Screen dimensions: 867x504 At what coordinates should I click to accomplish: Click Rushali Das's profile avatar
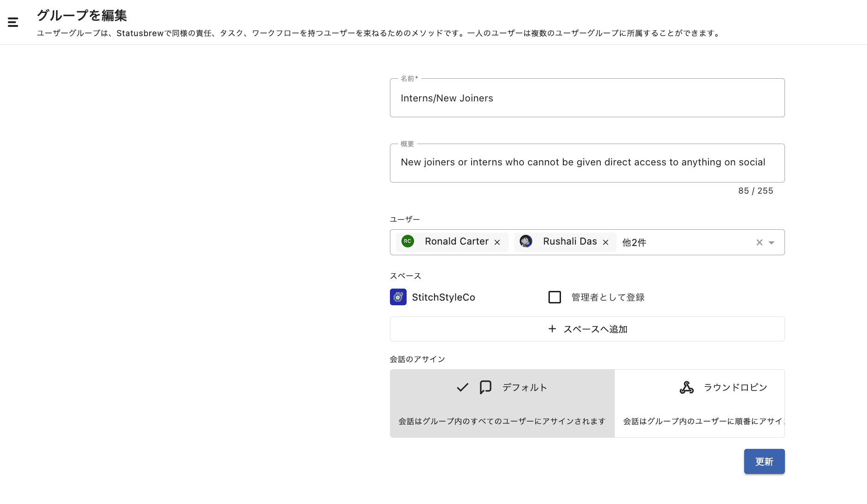(x=526, y=241)
